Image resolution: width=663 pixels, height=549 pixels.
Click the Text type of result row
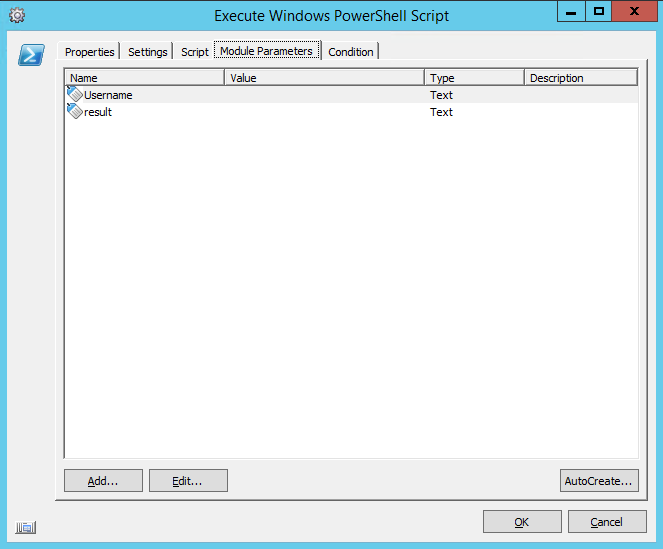tap(441, 112)
